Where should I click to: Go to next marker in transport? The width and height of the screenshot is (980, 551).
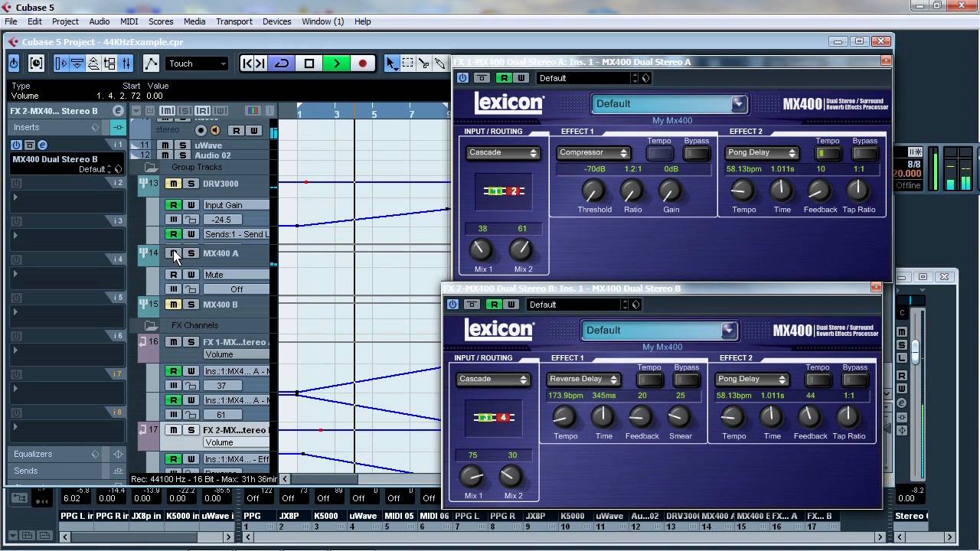click(260, 64)
